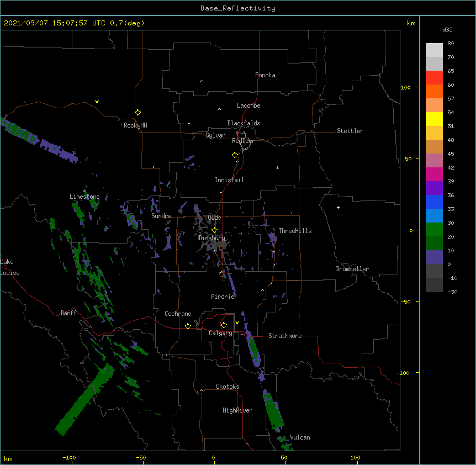
Task: Click the white asterisk marker east of Innisfail
Action: point(277,167)
